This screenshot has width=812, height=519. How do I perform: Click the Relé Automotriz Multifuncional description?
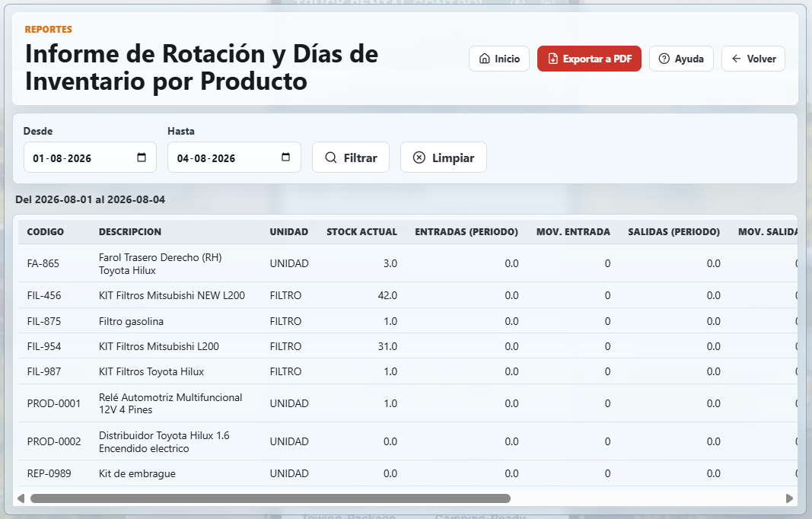pyautogui.click(x=170, y=403)
